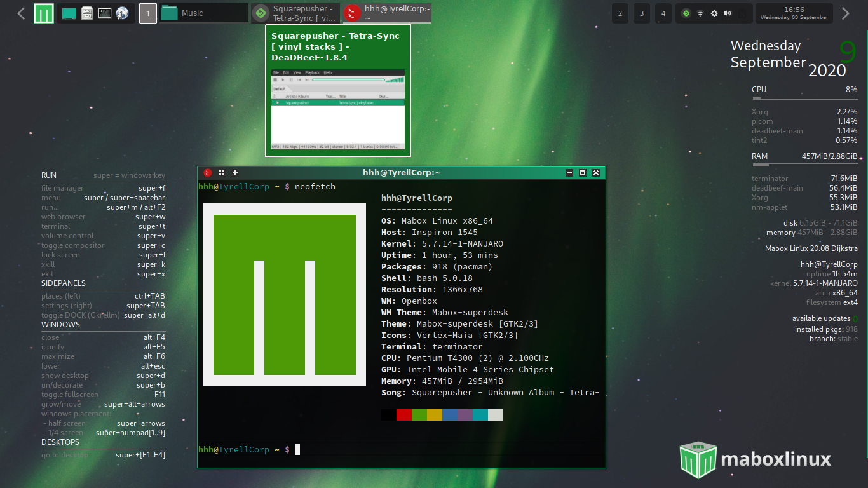The height and width of the screenshot is (488, 868).
Task: Close the terminal window
Action: click(596, 172)
